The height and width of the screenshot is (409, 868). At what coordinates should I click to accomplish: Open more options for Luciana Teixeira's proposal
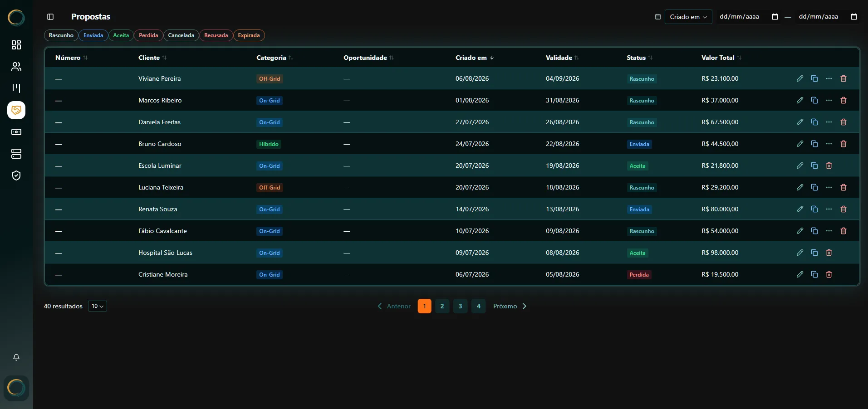[829, 187]
